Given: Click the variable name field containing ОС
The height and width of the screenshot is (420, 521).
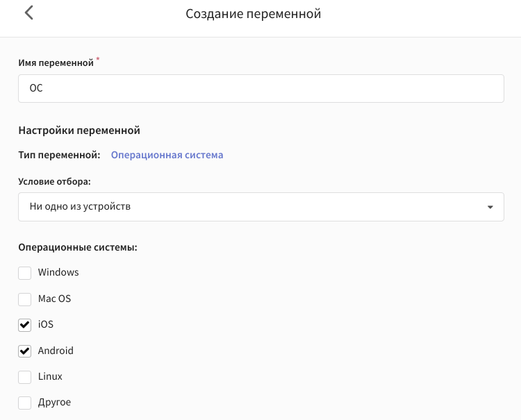Looking at the screenshot, I should click(x=261, y=88).
